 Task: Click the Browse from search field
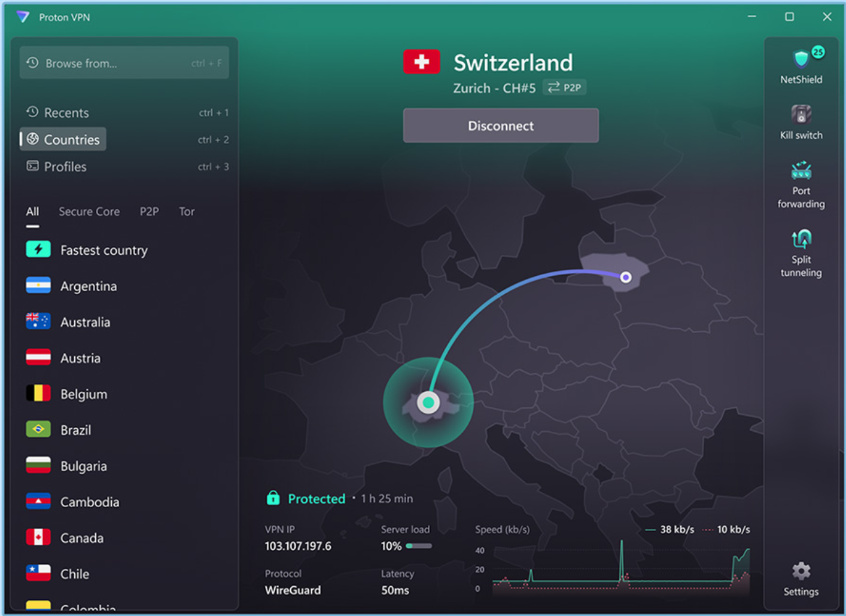point(124,63)
